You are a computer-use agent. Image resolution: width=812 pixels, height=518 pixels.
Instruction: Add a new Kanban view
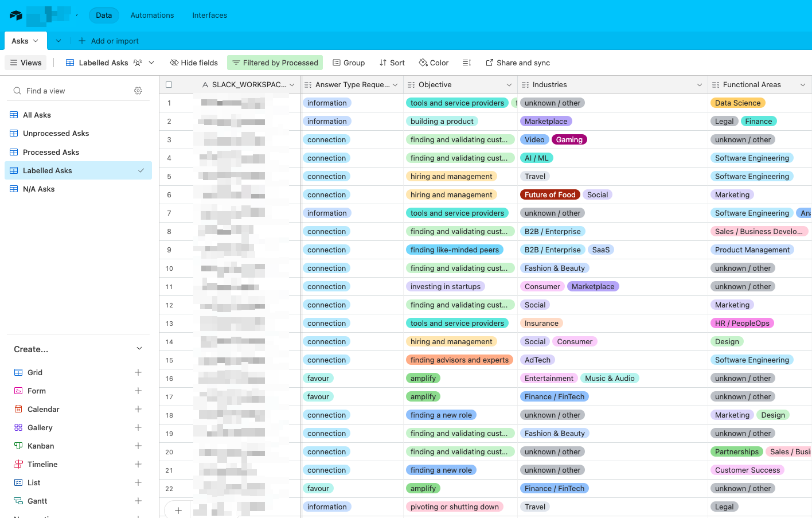(x=138, y=446)
